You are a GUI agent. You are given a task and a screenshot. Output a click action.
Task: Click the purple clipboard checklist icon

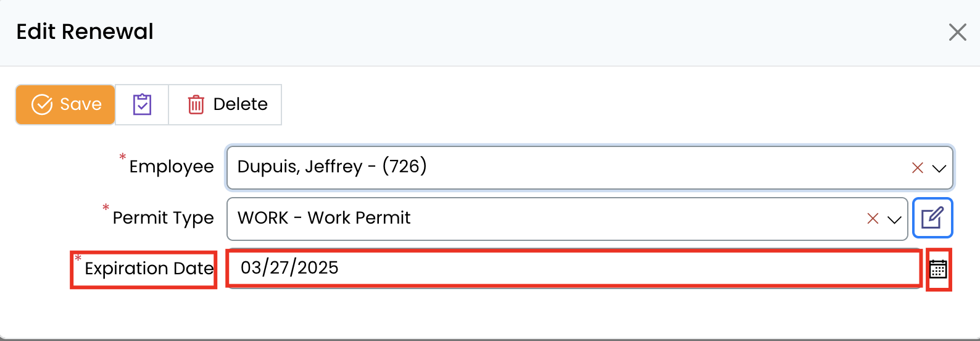[142, 104]
